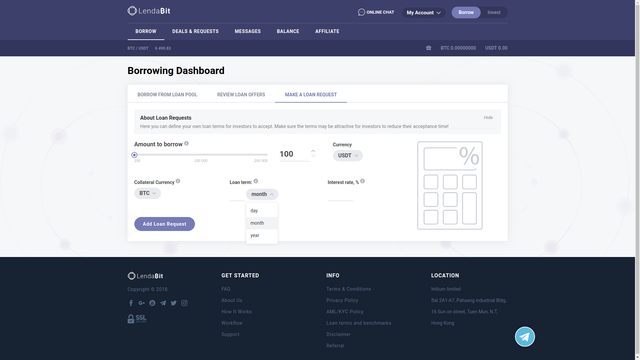Open the Affiliate navigation tab
640x360 pixels.
(x=327, y=31)
